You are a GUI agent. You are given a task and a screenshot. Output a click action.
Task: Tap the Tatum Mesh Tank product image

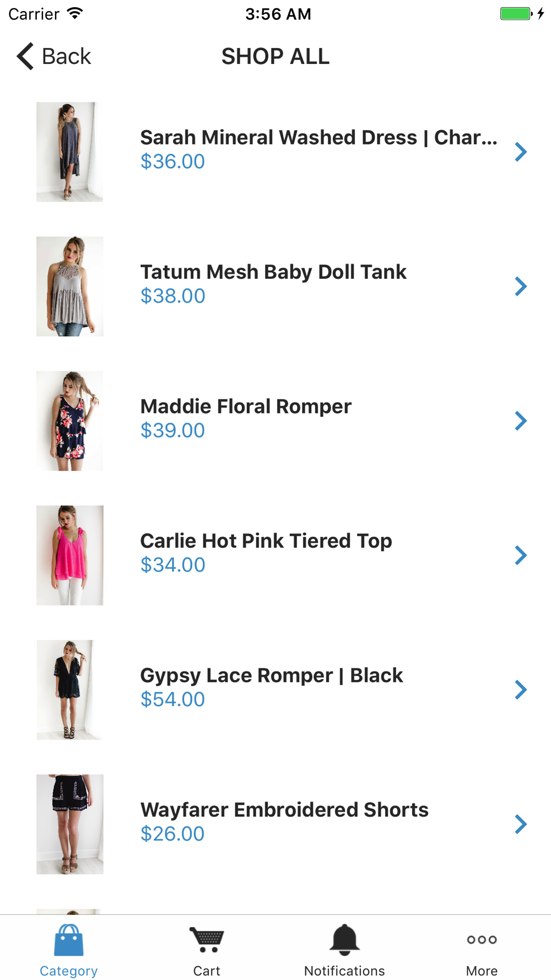pos(69,286)
